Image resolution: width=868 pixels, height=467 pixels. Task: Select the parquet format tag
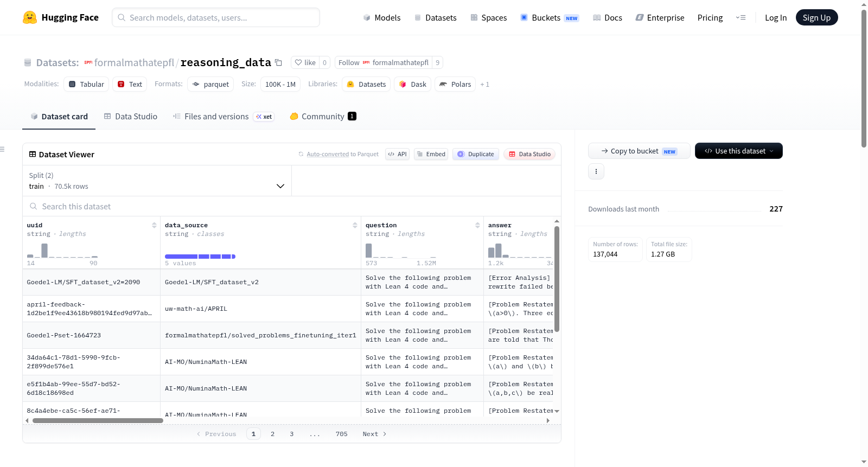210,84
